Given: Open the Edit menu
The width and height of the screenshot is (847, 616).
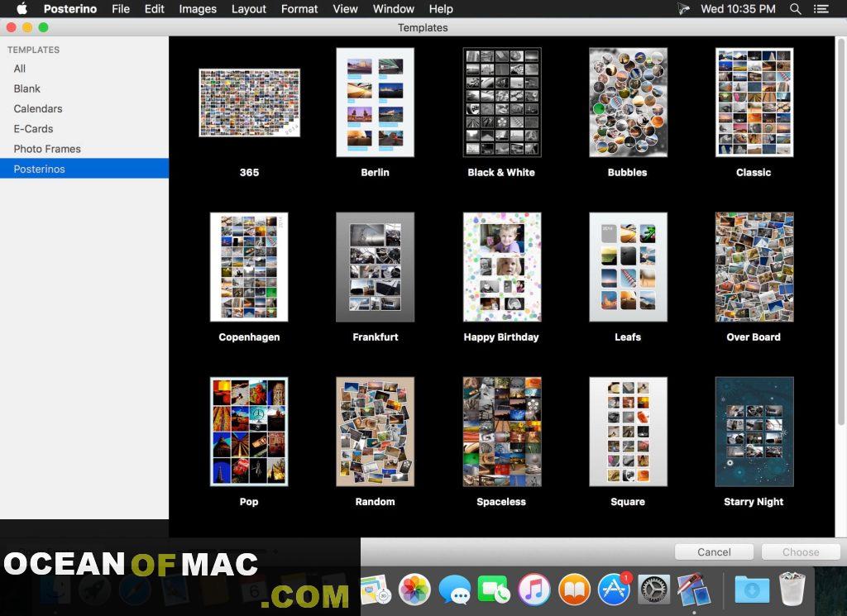Looking at the screenshot, I should tap(154, 8).
